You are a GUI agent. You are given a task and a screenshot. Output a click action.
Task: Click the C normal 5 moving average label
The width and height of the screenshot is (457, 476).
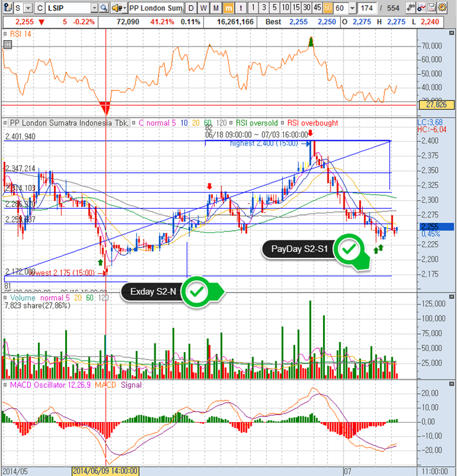coord(158,123)
